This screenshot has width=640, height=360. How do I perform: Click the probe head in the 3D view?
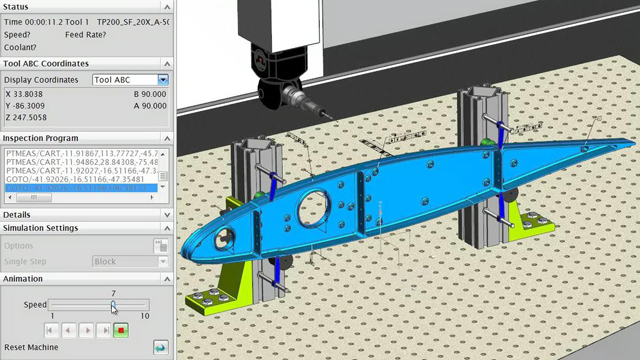(281, 78)
